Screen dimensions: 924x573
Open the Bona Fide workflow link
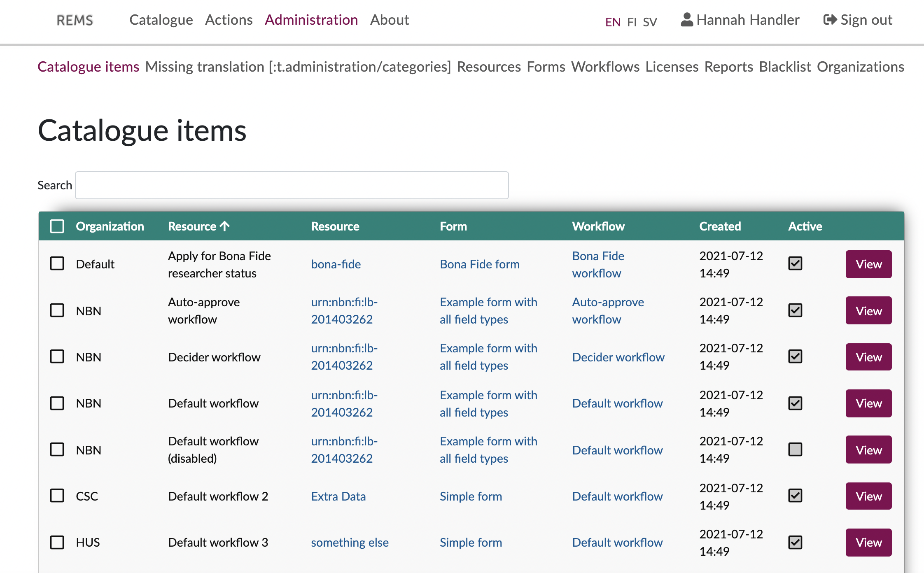[598, 264]
